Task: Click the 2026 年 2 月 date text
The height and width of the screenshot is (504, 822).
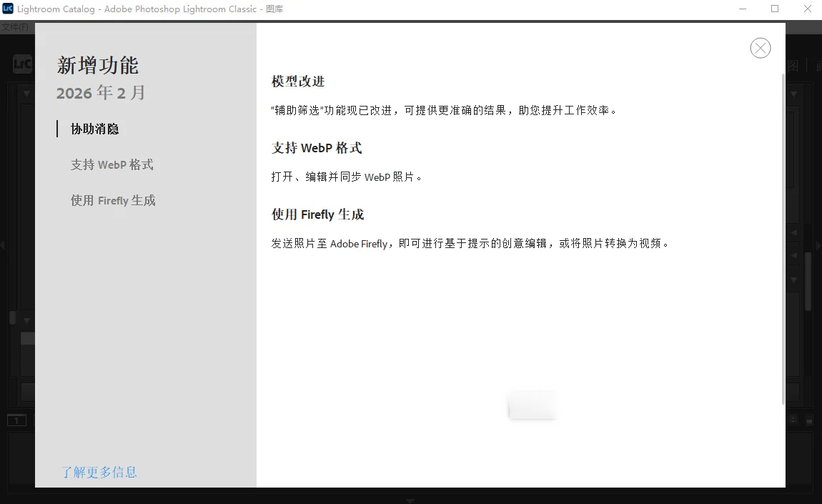Action: (x=101, y=93)
